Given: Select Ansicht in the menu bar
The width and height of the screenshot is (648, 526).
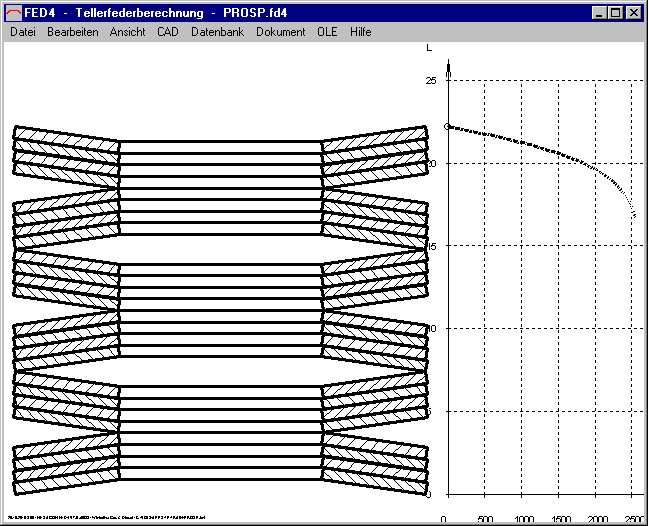Looking at the screenshot, I should (x=127, y=32).
